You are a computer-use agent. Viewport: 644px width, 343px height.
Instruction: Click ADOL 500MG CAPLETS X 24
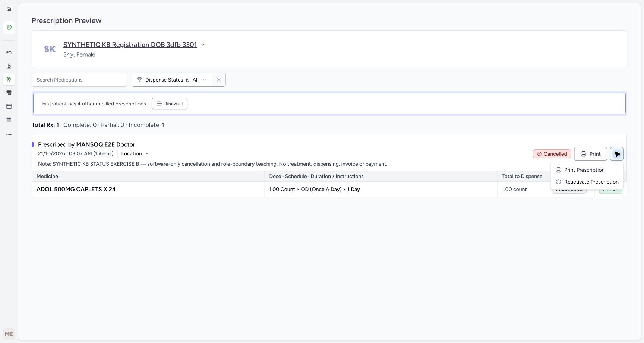(x=76, y=189)
